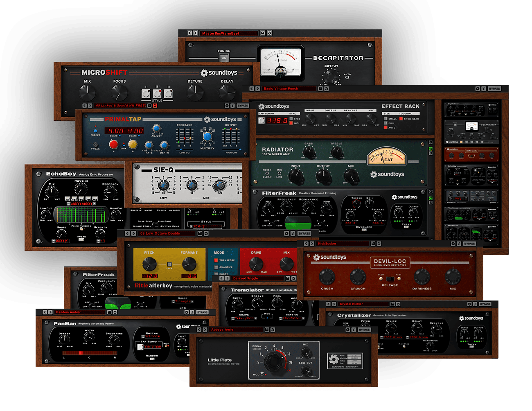Open the PrimalTap gear settings icon
This screenshot has height=411, width=532.
coord(227,106)
